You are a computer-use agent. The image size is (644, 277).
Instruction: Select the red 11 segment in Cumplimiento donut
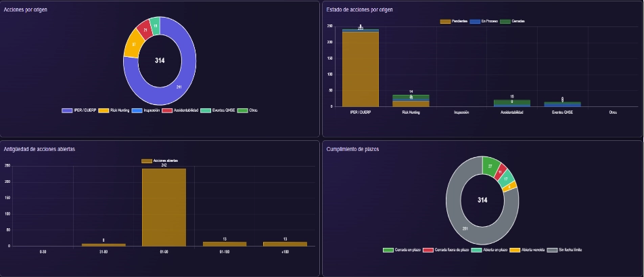coord(500,172)
